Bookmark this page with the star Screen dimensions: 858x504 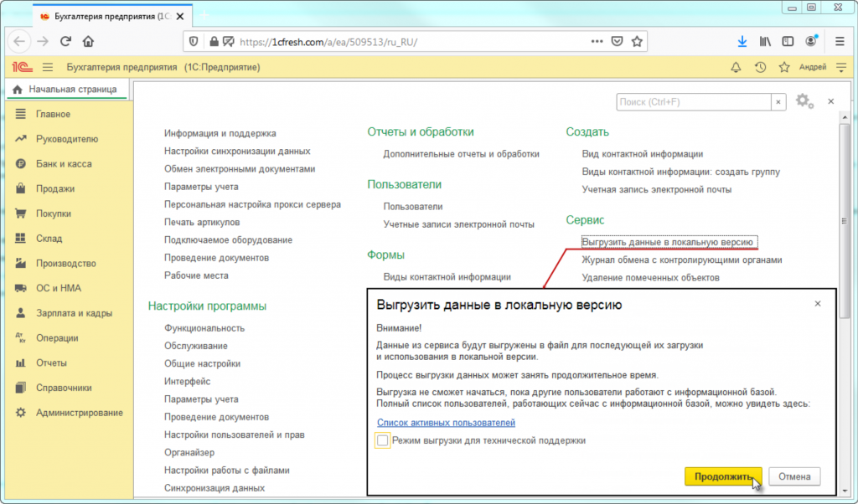(x=637, y=41)
